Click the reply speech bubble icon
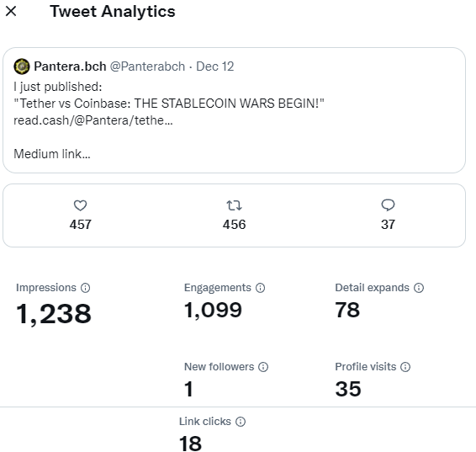 click(x=388, y=205)
